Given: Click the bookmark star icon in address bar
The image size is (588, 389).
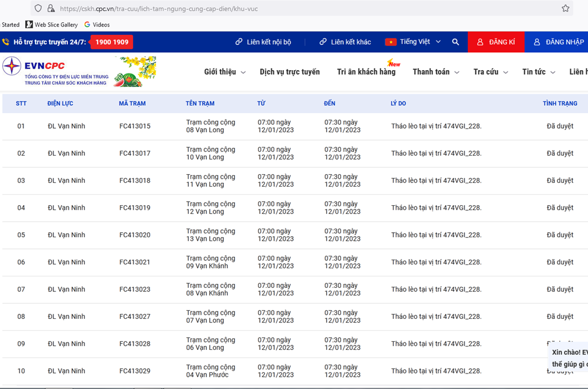Looking at the screenshot, I should 566,9.
